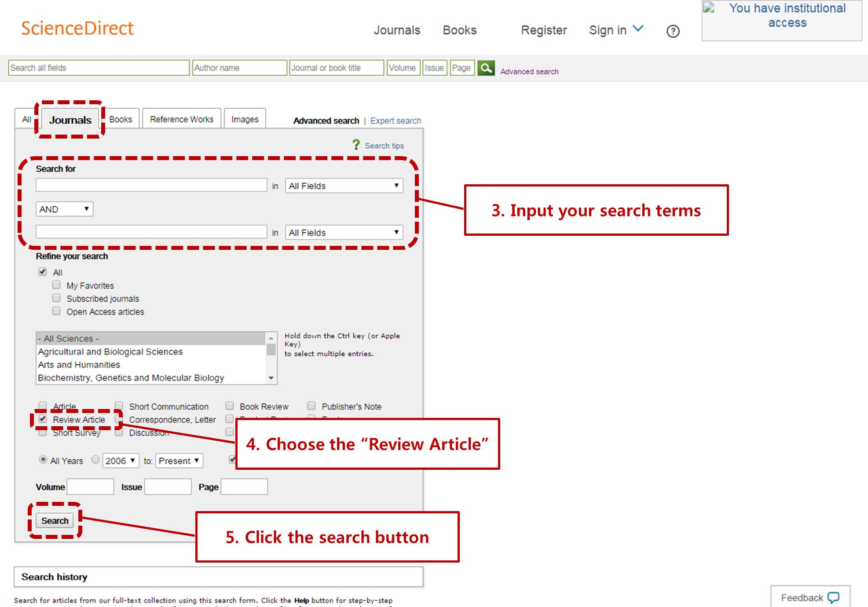Open the help question mark icon

(x=673, y=31)
